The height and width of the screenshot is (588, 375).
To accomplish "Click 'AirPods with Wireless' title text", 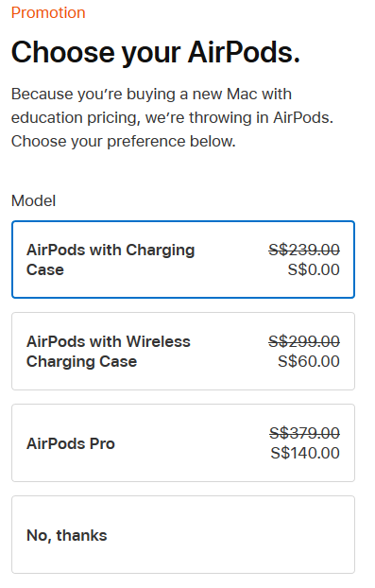I will [x=109, y=341].
